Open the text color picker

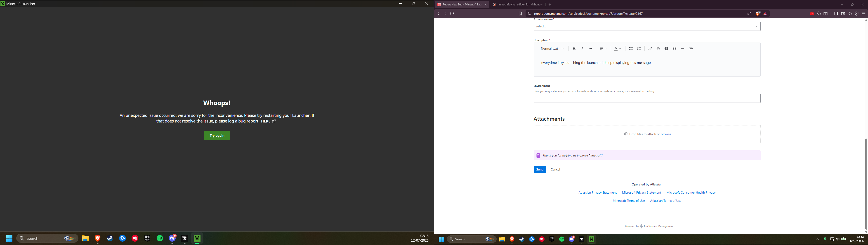point(617,49)
